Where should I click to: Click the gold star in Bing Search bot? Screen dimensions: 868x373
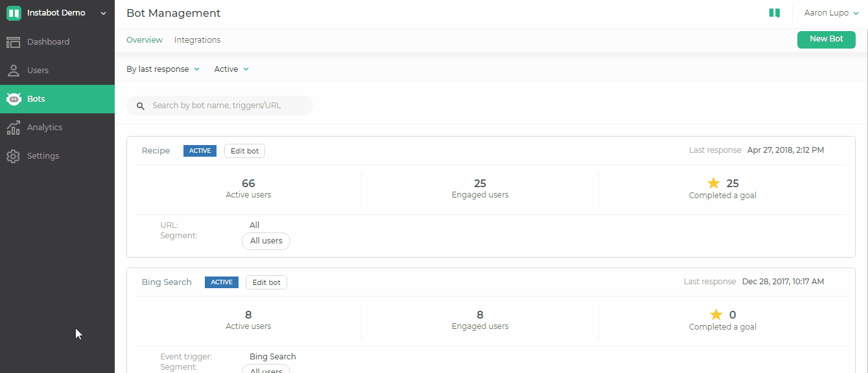(716, 315)
